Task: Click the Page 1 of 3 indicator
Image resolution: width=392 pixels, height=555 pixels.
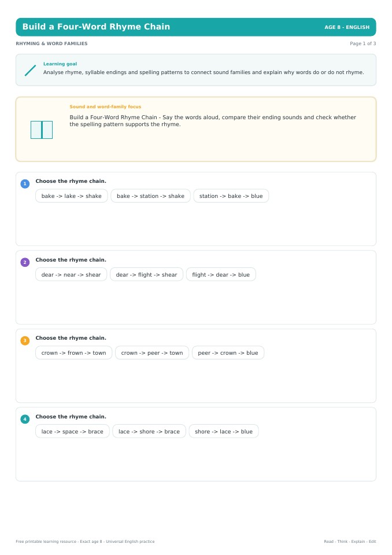Action: point(363,43)
